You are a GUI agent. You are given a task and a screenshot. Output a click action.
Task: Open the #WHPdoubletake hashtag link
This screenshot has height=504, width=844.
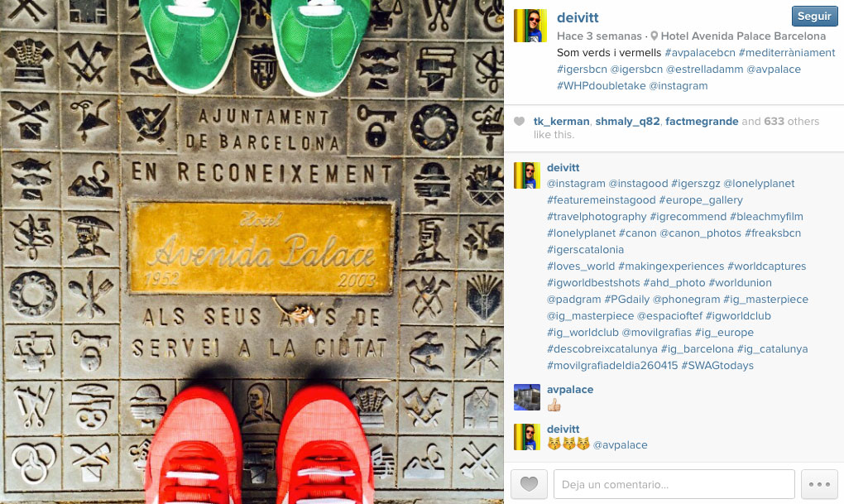[x=602, y=85]
